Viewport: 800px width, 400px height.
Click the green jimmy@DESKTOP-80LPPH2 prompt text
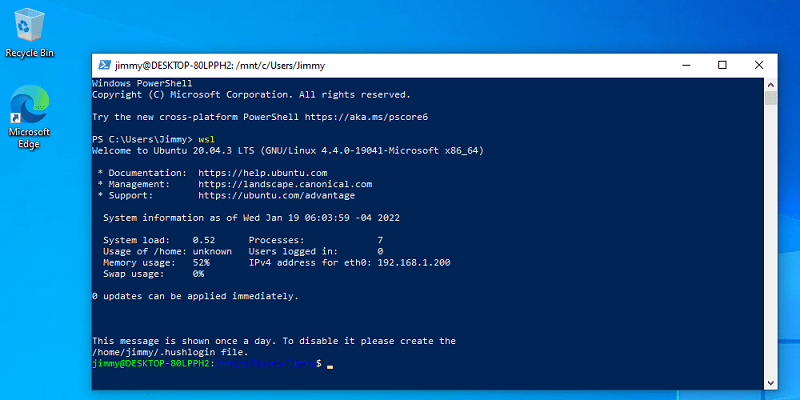[151, 363]
